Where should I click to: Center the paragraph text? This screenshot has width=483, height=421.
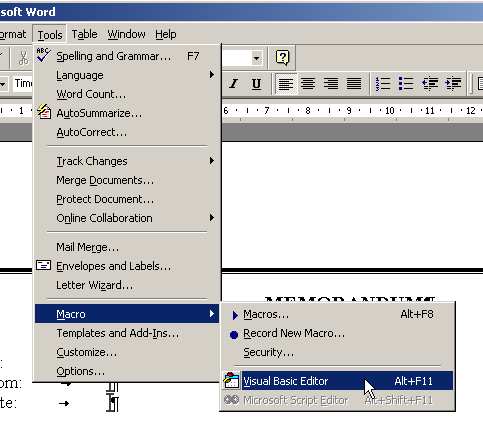[x=308, y=84]
